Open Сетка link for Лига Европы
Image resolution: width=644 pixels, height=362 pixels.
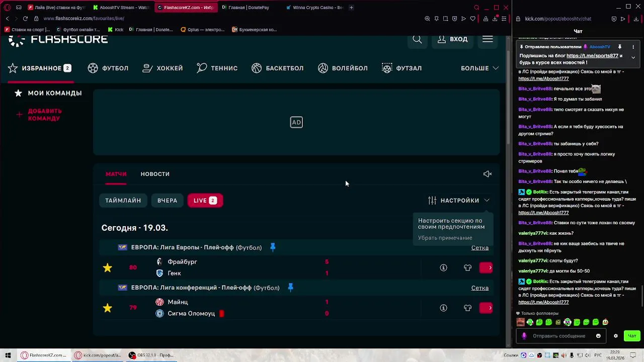coord(480,248)
